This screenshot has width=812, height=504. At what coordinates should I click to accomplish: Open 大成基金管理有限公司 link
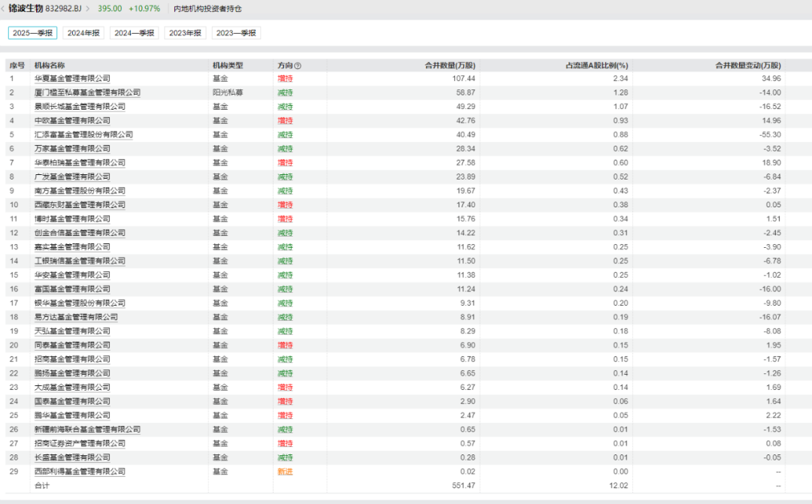tap(72, 387)
